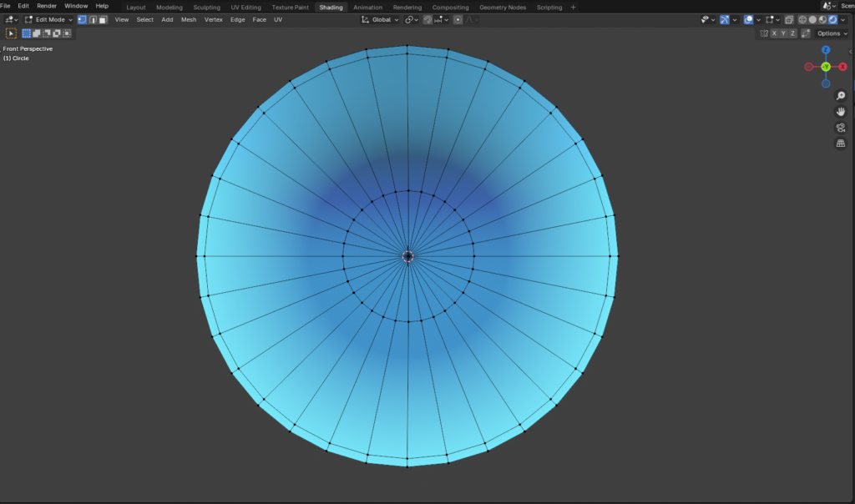Switch to solid viewport shading
The width and height of the screenshot is (855, 504).
(812, 20)
